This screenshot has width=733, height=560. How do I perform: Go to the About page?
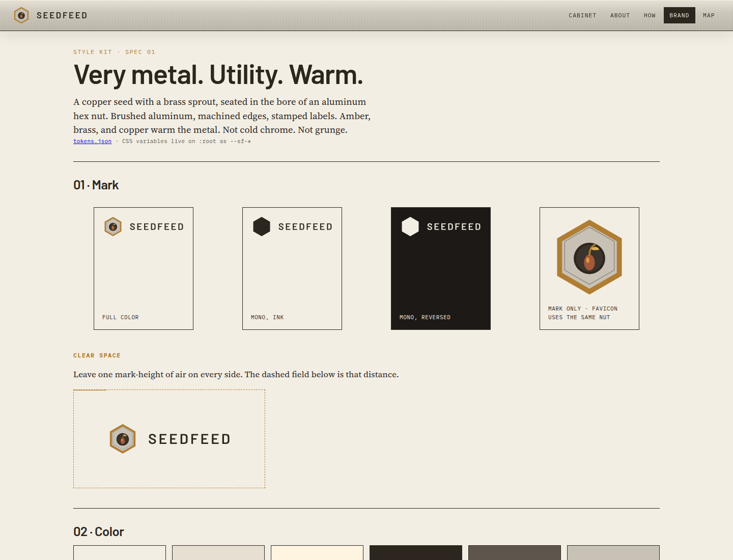(620, 15)
